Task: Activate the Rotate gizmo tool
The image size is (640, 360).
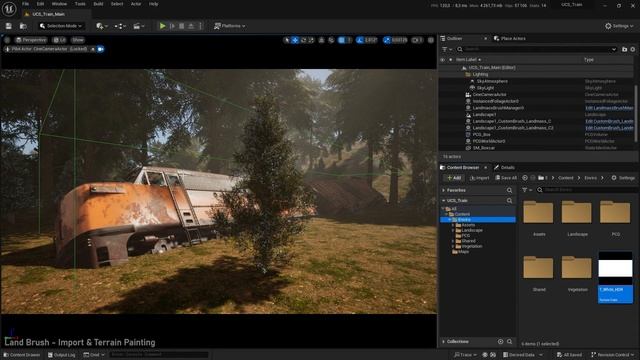Action: [x=303, y=40]
